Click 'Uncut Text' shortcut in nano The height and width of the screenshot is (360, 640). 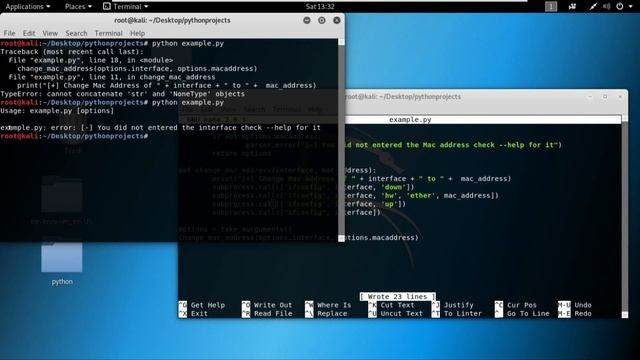396,313
